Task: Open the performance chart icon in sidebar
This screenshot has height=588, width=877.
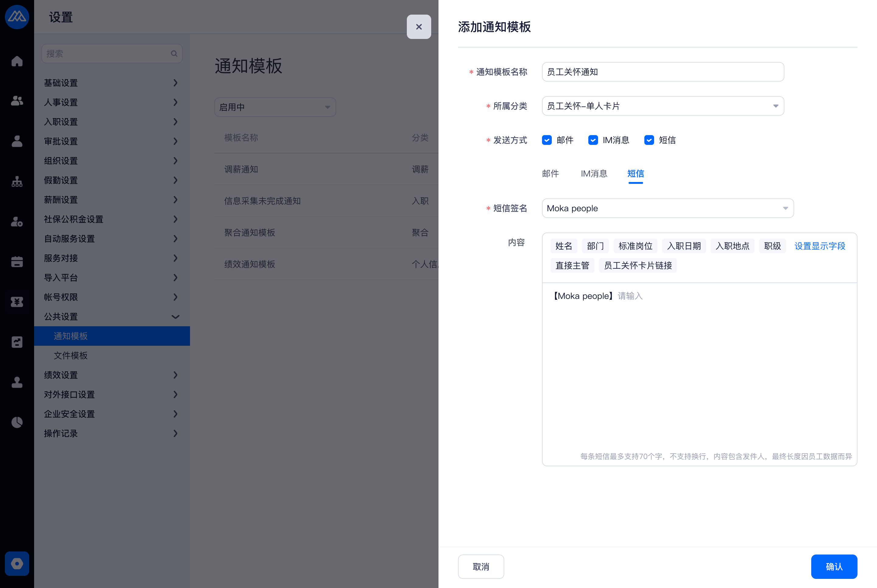Action: [17, 342]
